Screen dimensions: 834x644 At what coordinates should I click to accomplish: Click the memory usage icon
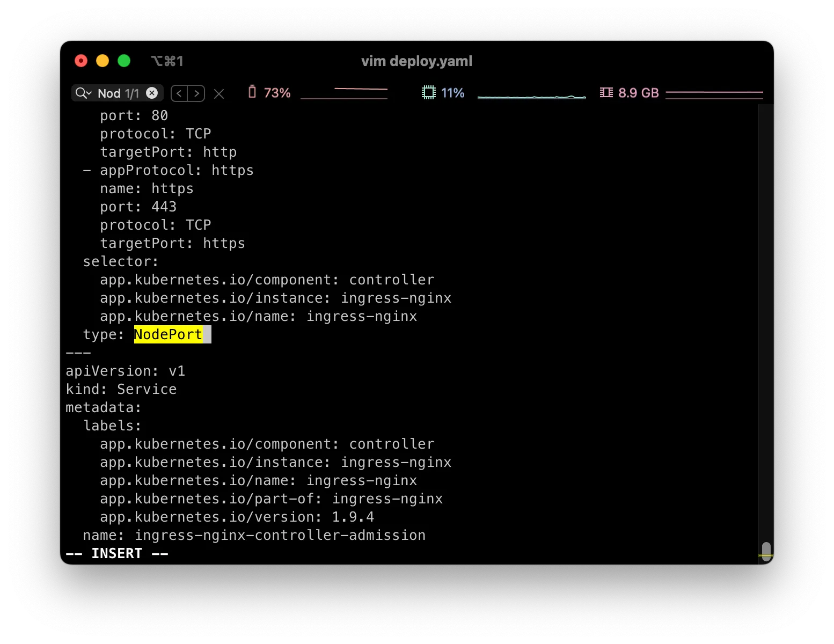(x=606, y=93)
